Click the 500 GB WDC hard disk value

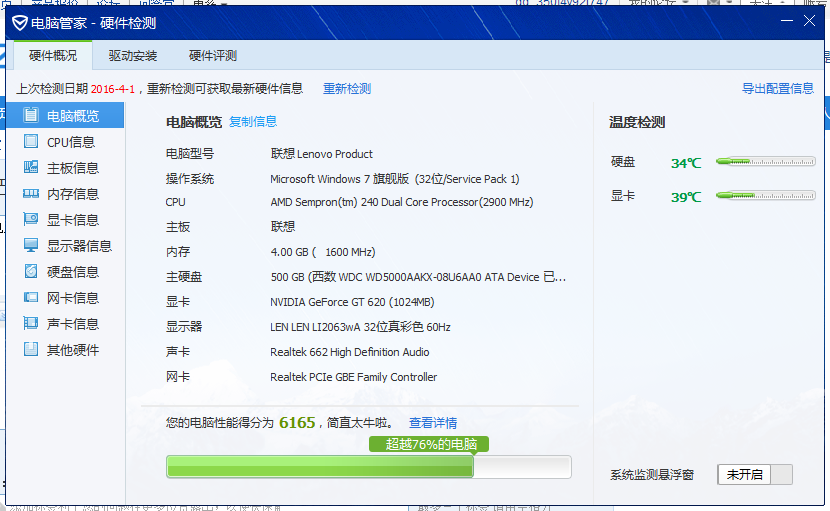(x=418, y=276)
